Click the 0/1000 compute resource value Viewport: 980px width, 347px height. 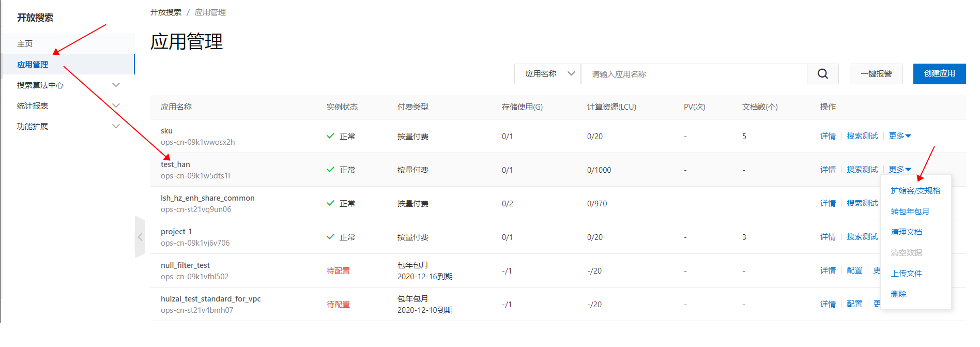click(x=599, y=170)
